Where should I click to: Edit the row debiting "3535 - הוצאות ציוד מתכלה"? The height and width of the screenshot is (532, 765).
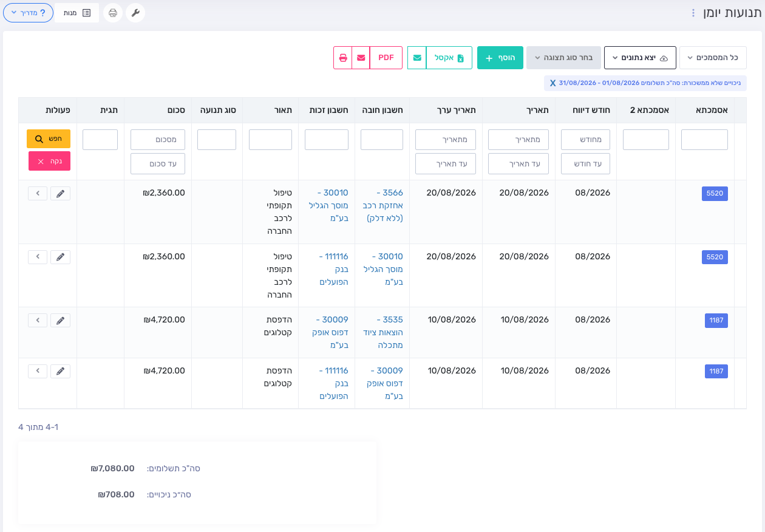[60, 320]
